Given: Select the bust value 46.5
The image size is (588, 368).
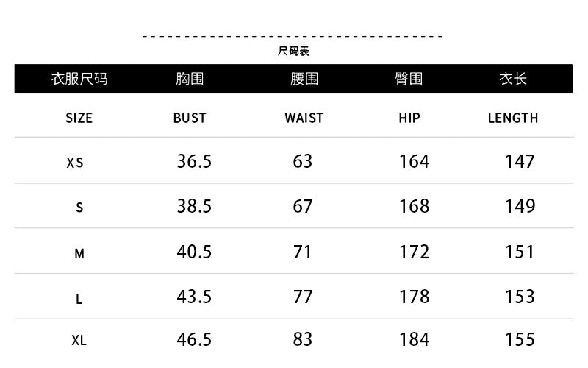Looking at the screenshot, I should click(x=194, y=339).
